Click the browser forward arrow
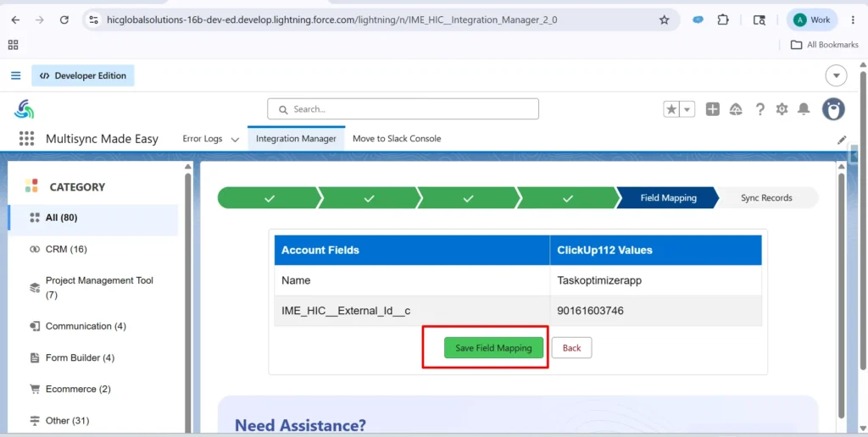Viewport: 868px width, 437px height. point(39,20)
